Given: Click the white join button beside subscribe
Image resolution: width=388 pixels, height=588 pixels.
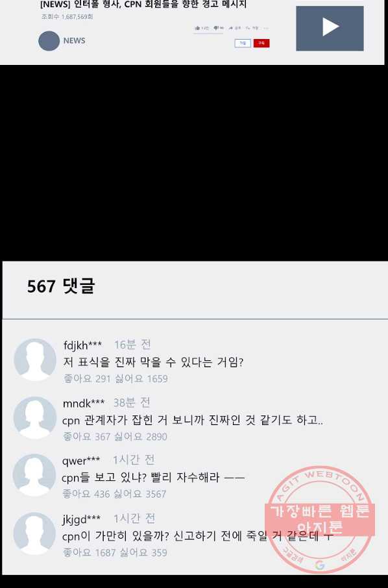Looking at the screenshot, I should pos(243,43).
